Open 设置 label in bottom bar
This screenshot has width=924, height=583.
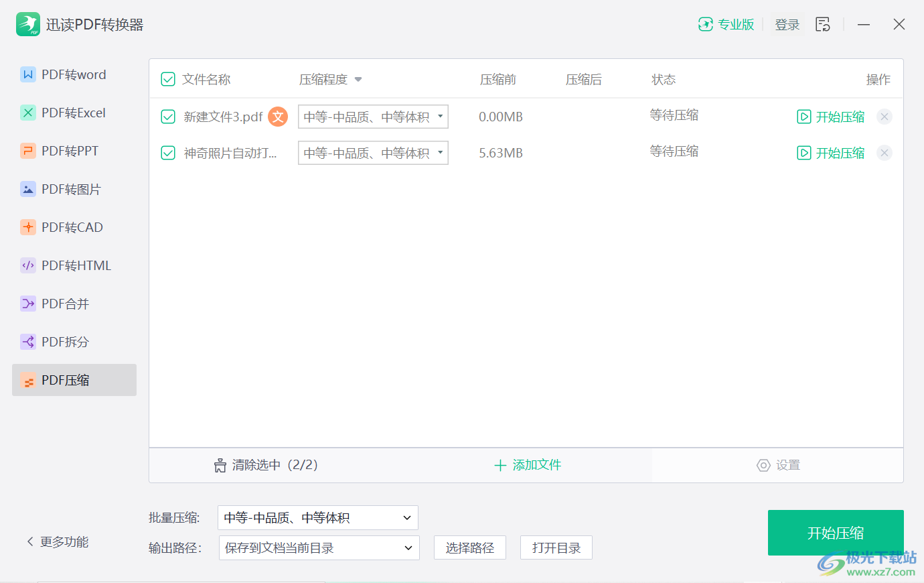point(788,465)
